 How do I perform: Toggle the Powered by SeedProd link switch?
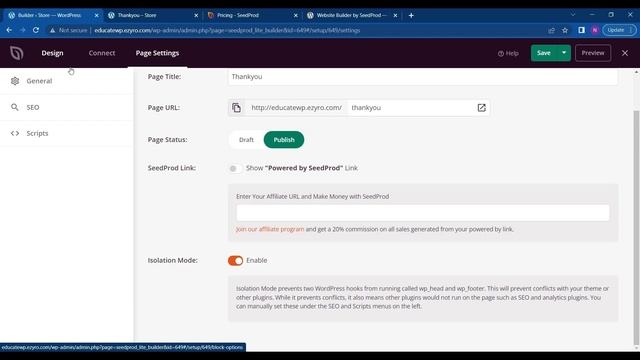(235, 168)
